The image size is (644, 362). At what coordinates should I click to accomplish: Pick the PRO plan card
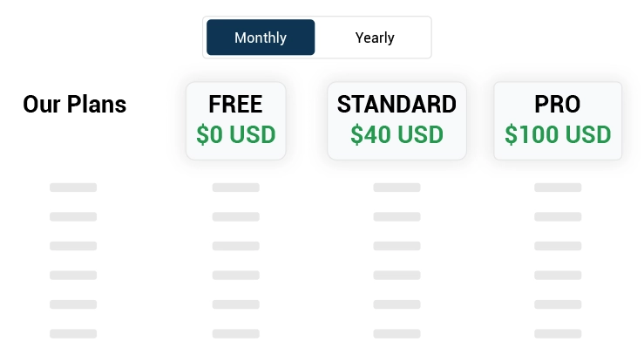(558, 120)
